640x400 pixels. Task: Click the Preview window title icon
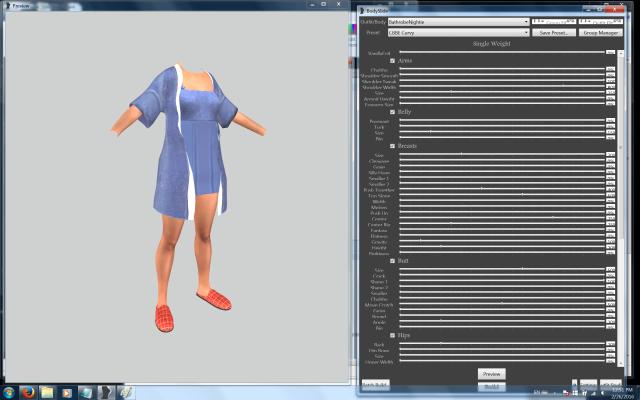click(x=7, y=5)
